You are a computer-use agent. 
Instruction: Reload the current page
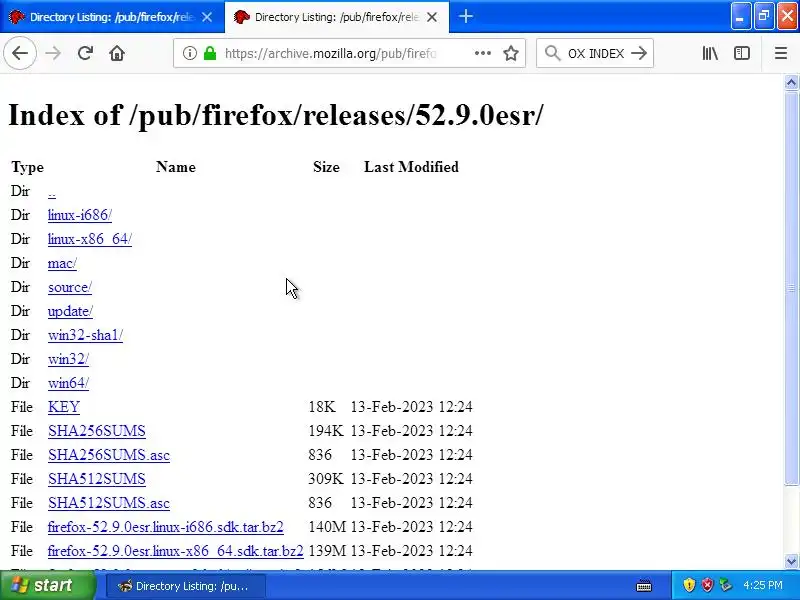tap(85, 53)
